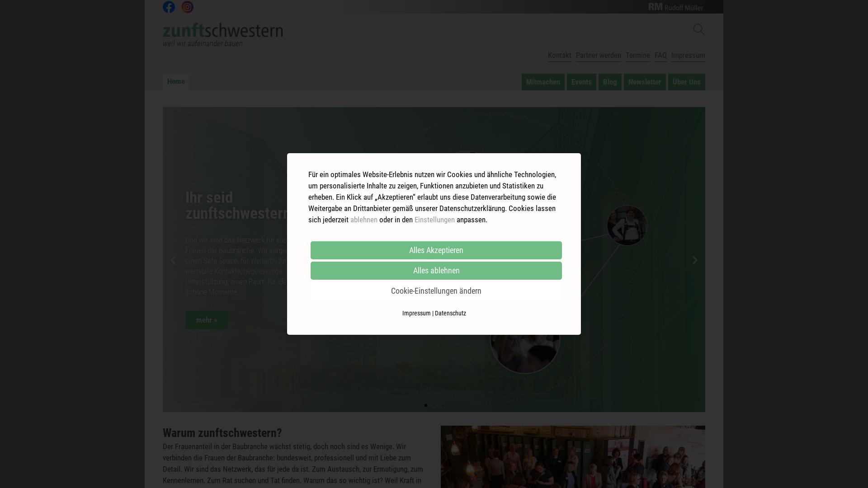This screenshot has height=488, width=868.
Task: Click the right carousel arrow button
Action: [x=694, y=260]
